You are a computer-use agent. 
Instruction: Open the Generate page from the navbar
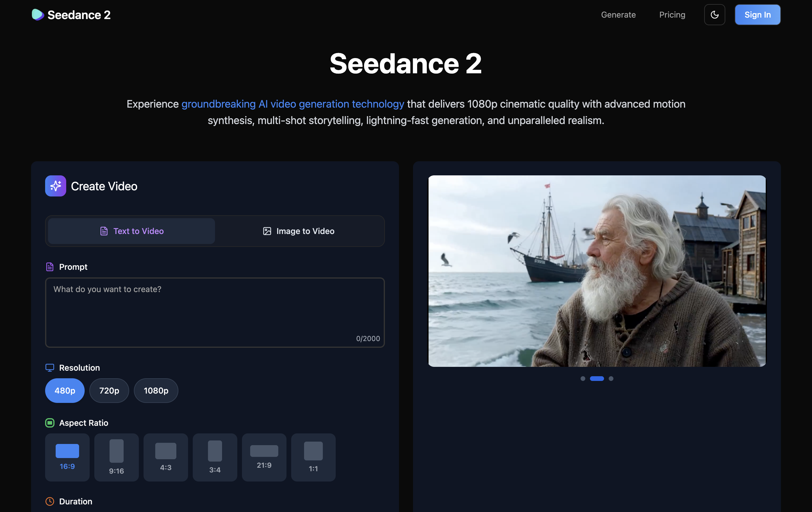618,14
